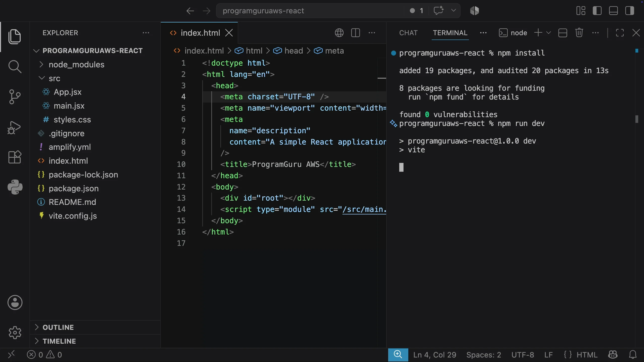Screen dimensions: 644x362
Task: Open editor more actions menu
Action: [372, 33]
